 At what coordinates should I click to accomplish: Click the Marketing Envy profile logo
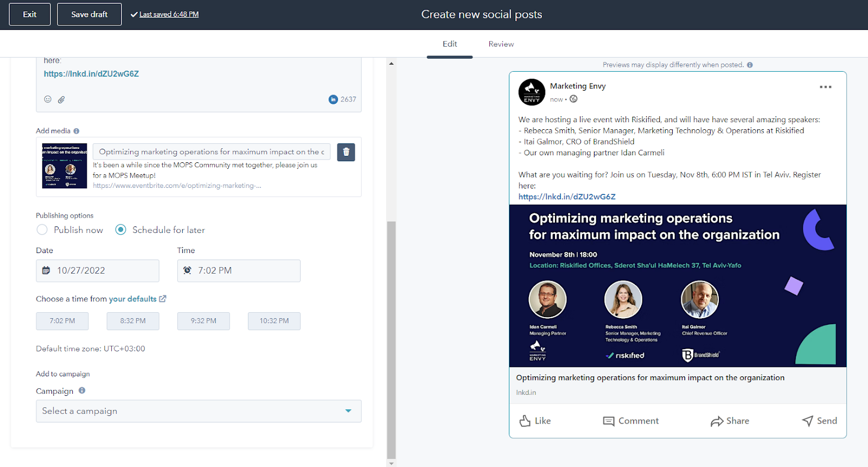pos(532,92)
